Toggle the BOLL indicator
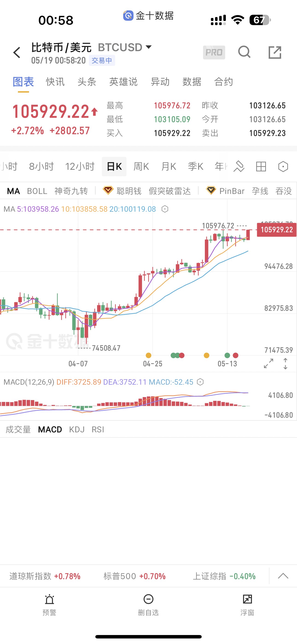Image resolution: width=297 pixels, height=644 pixels. pos(37,191)
